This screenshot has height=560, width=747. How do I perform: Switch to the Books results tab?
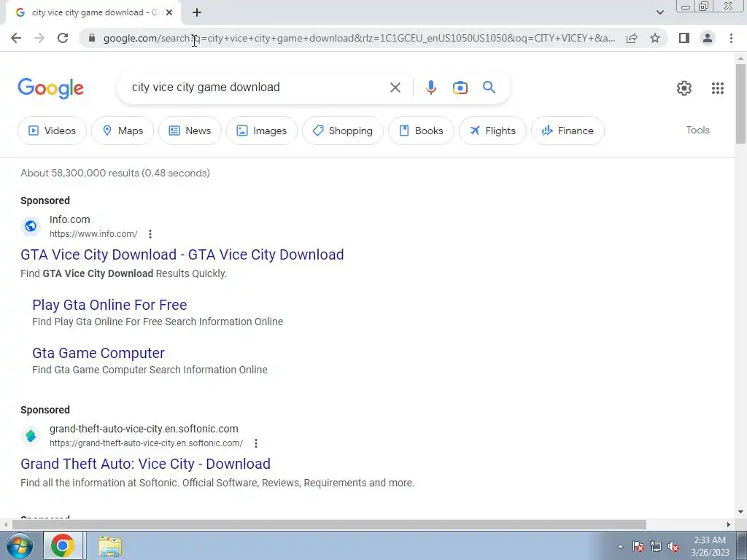[421, 131]
